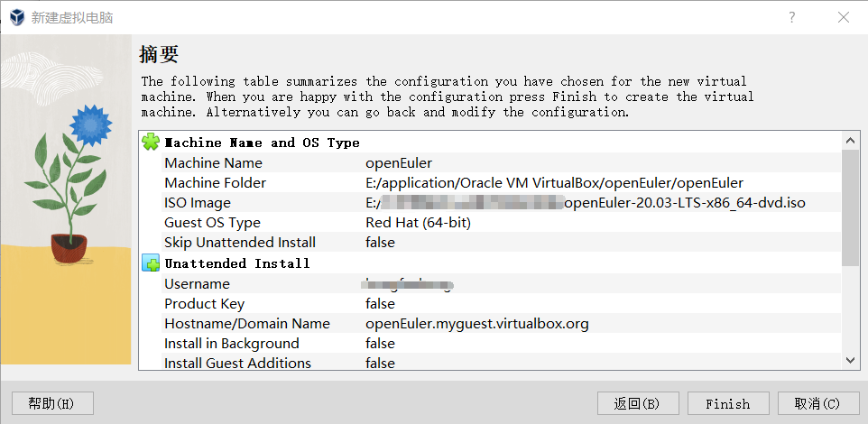Viewport: 868px width, 424px height.
Task: Click the 摘要 summary heading
Action: (159, 55)
